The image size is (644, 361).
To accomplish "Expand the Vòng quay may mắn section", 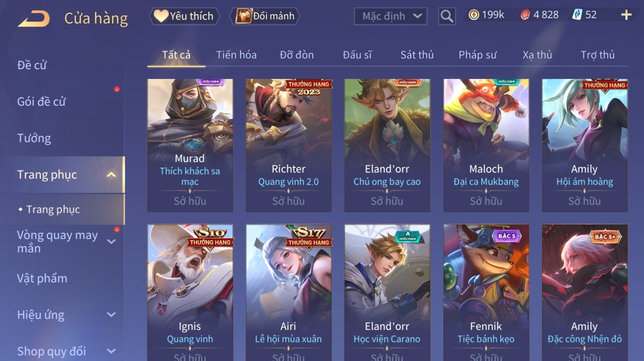I will [x=111, y=242].
